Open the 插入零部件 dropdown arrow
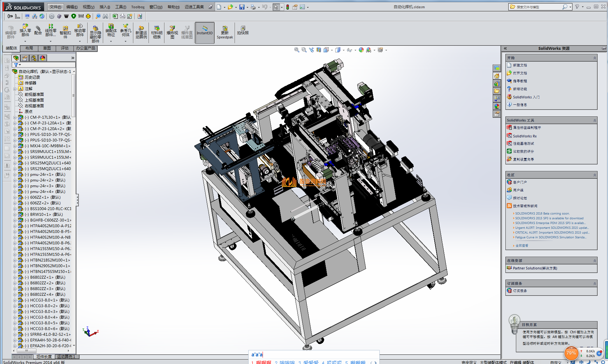608x364 pixels. click(x=25, y=41)
